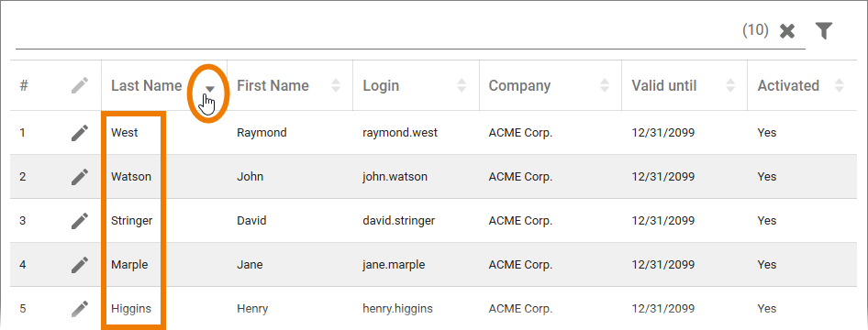The height and width of the screenshot is (330, 868).
Task: Sort the Login column
Action: (462, 85)
